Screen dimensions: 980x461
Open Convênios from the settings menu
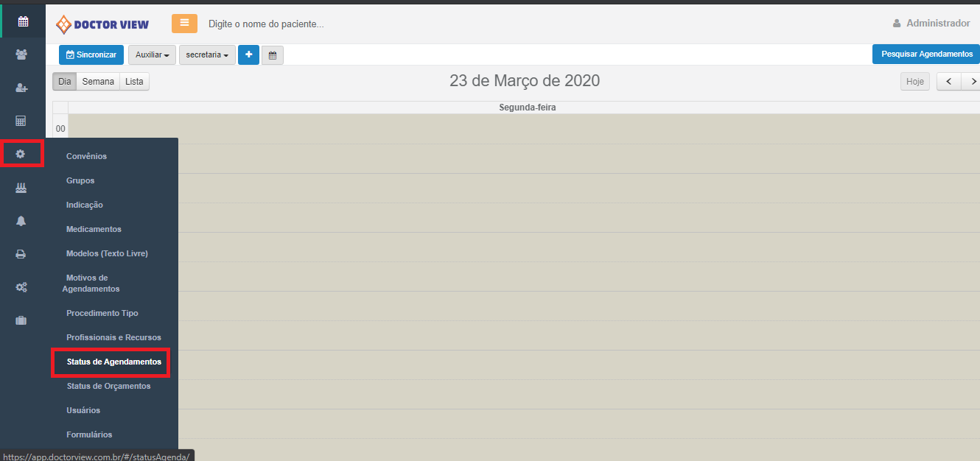[86, 156]
